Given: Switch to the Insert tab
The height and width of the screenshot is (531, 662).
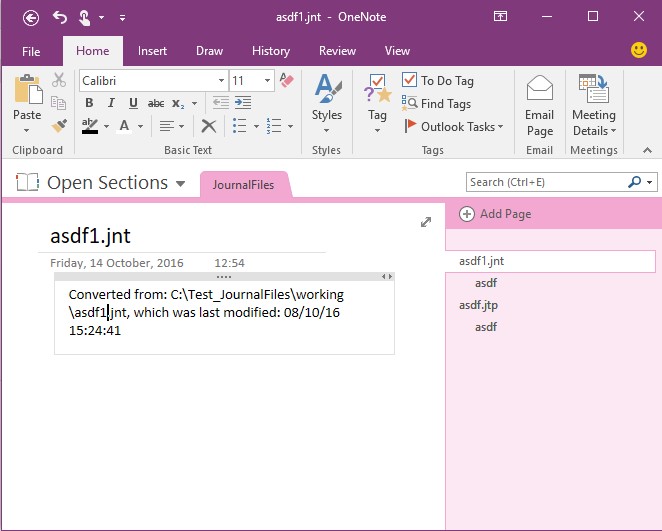Looking at the screenshot, I should (152, 51).
